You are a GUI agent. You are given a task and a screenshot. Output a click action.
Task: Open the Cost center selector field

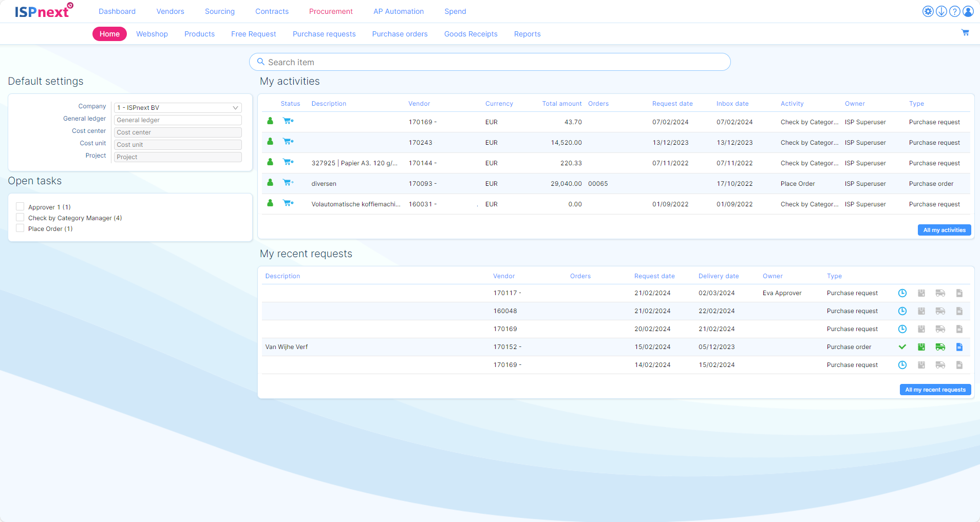click(x=178, y=132)
